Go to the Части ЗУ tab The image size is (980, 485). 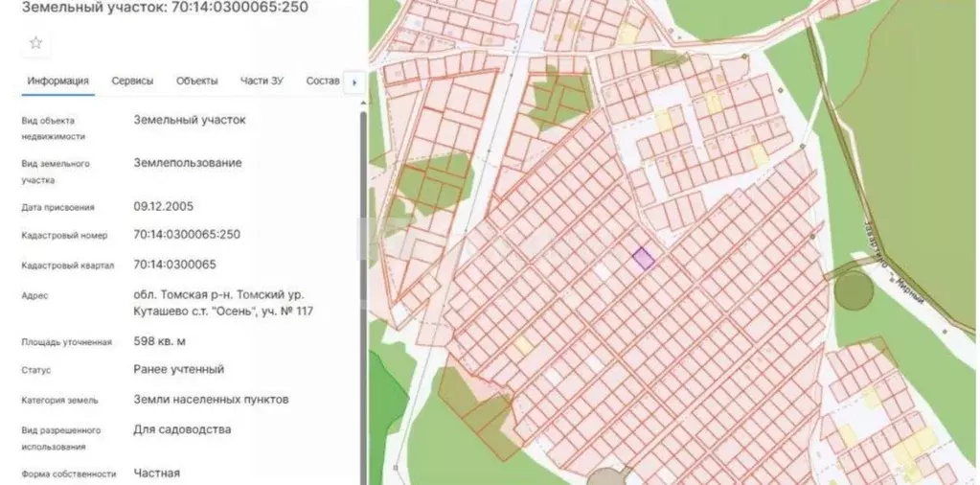[262, 81]
